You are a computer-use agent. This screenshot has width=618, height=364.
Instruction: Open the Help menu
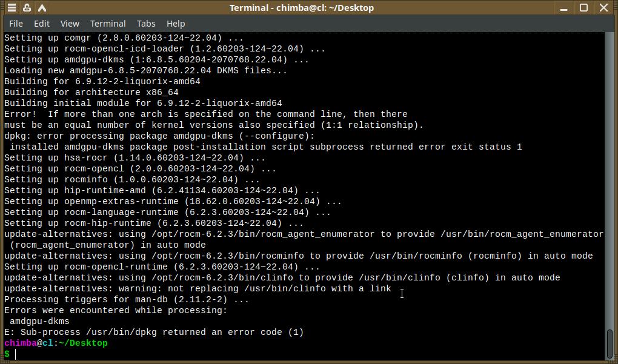coord(176,24)
